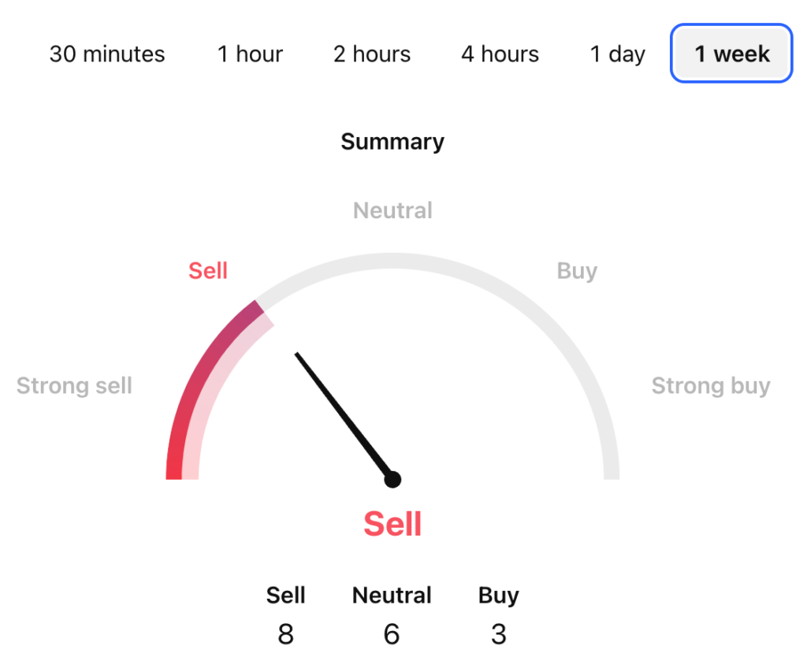Click the selected 1 week tab

(731, 54)
